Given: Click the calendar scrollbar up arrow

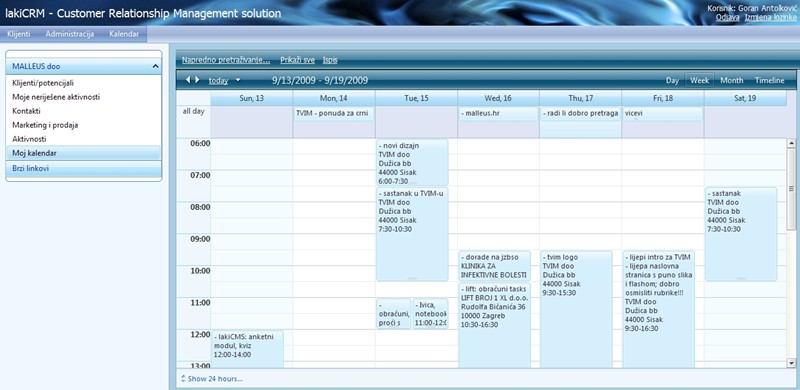Looking at the screenshot, I should pos(791,144).
